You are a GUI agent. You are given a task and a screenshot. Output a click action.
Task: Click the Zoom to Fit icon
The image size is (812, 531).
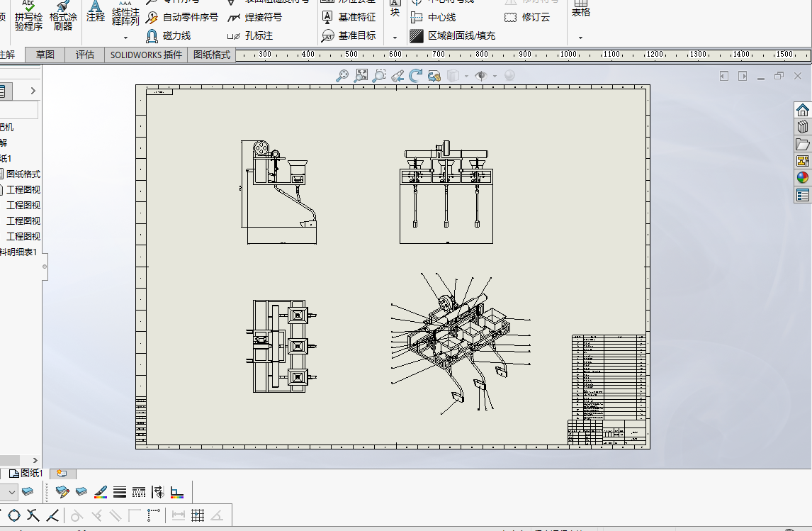(x=342, y=76)
